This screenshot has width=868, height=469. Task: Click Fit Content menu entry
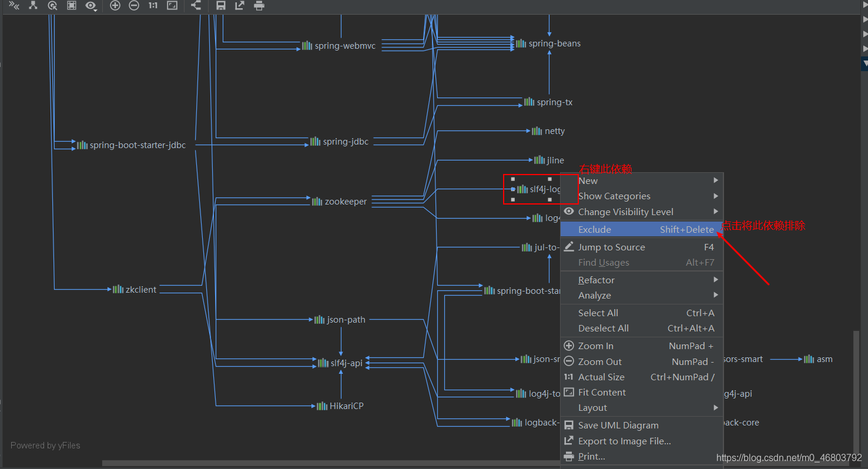coord(642,392)
